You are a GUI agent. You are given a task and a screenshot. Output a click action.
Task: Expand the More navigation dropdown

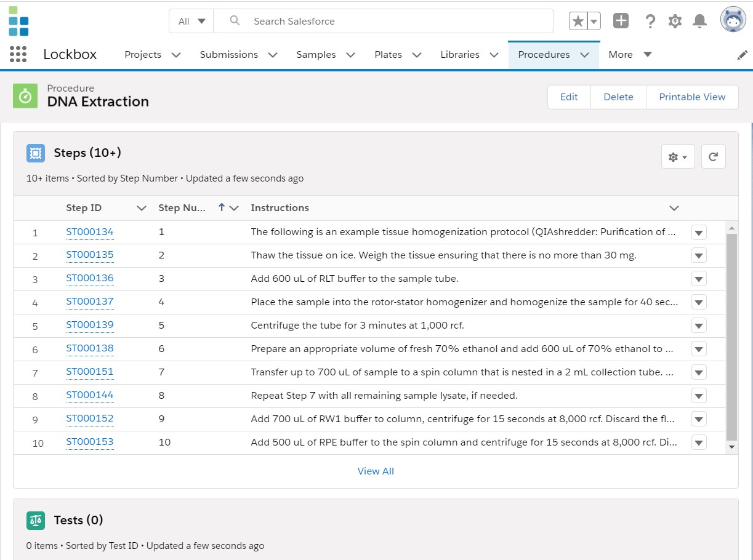[629, 54]
